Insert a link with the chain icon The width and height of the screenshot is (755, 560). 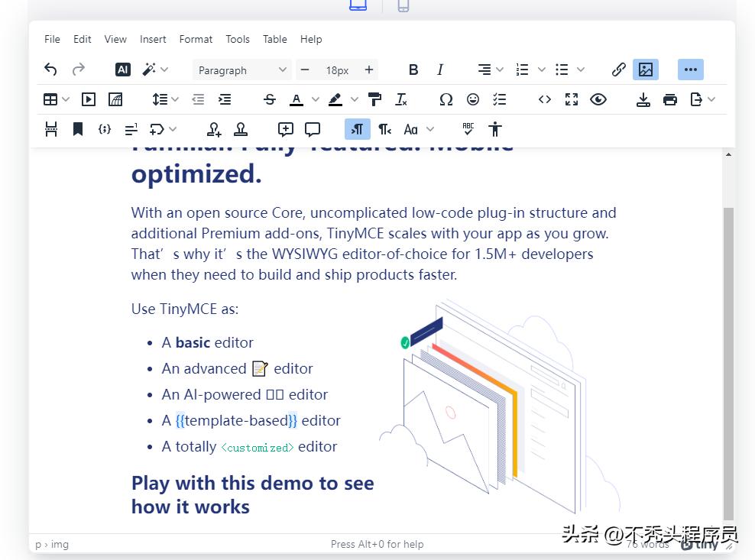619,70
